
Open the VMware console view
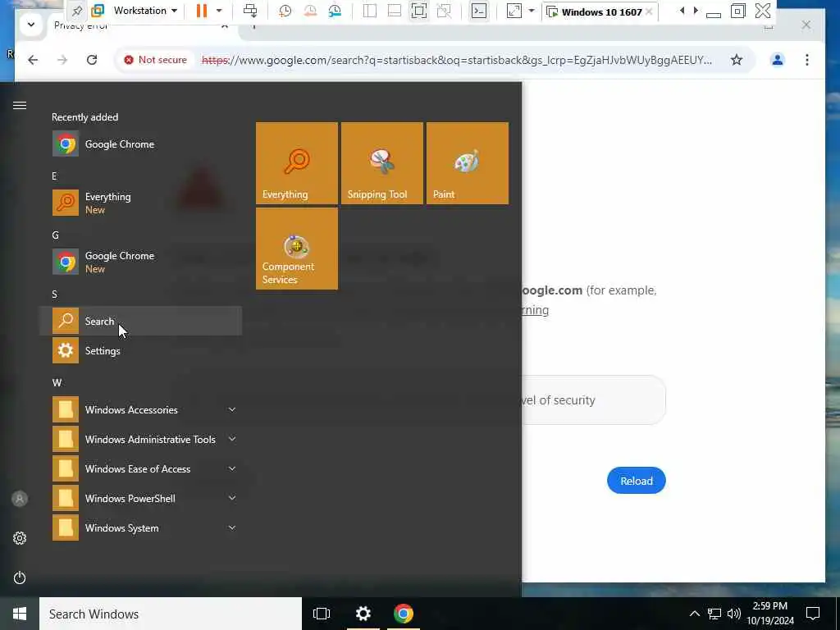pos(479,11)
